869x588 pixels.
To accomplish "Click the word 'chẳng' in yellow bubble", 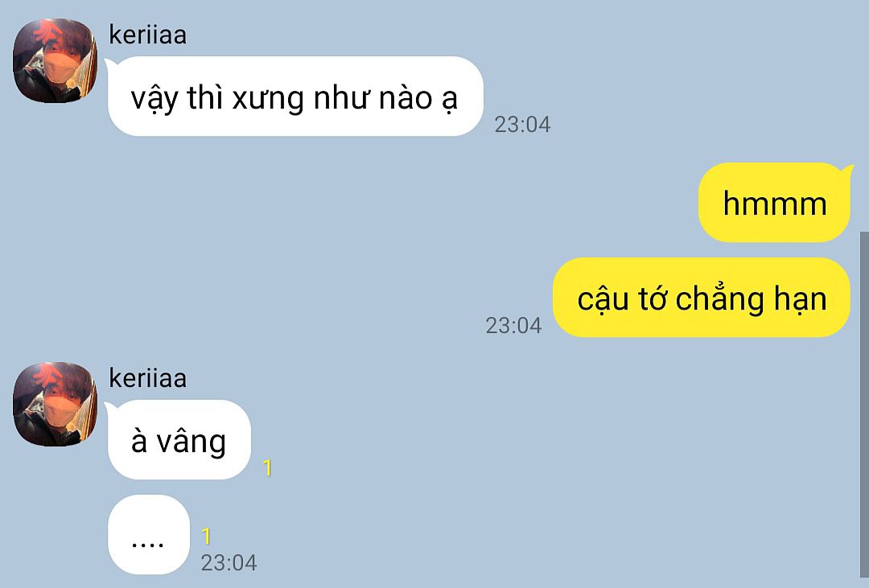I will tap(720, 299).
